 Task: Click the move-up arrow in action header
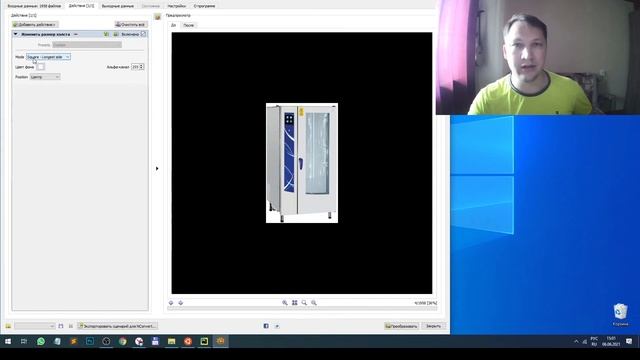click(x=107, y=34)
